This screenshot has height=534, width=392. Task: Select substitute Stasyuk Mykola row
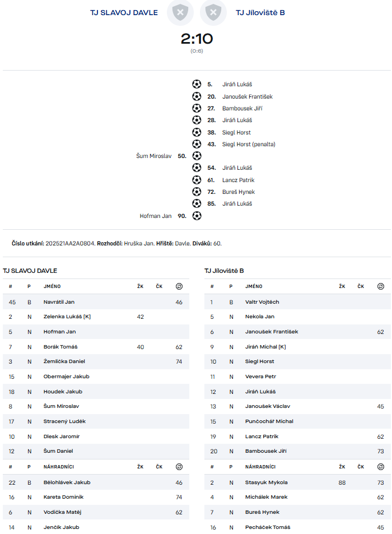(x=266, y=482)
